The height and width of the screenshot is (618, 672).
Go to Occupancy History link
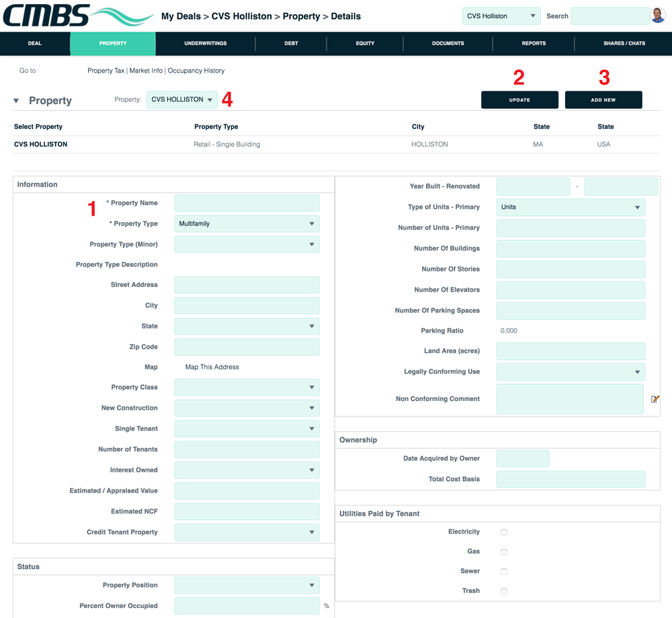(x=196, y=71)
